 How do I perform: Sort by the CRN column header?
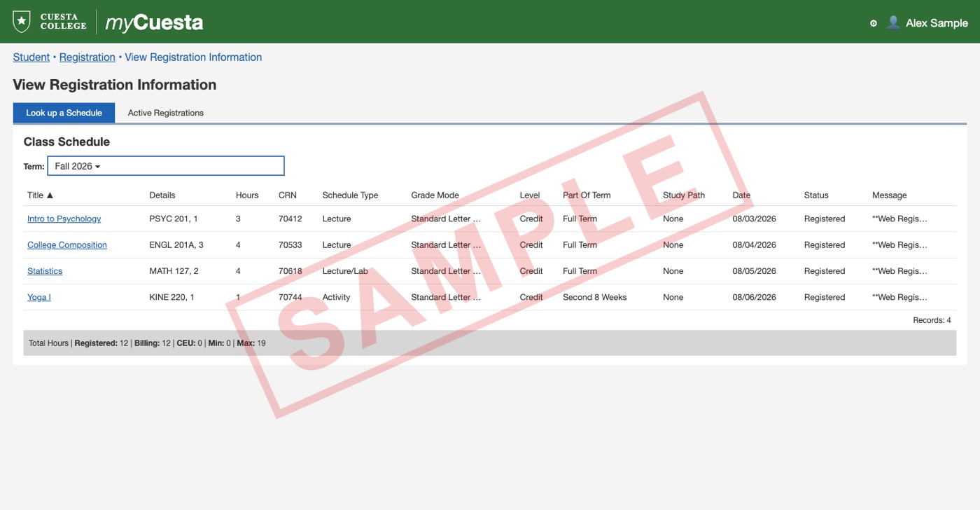click(288, 195)
